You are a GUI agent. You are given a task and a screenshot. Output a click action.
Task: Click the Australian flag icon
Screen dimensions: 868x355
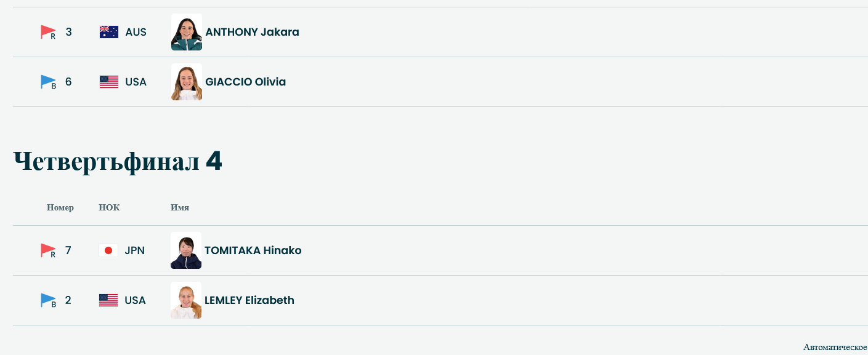click(x=109, y=32)
